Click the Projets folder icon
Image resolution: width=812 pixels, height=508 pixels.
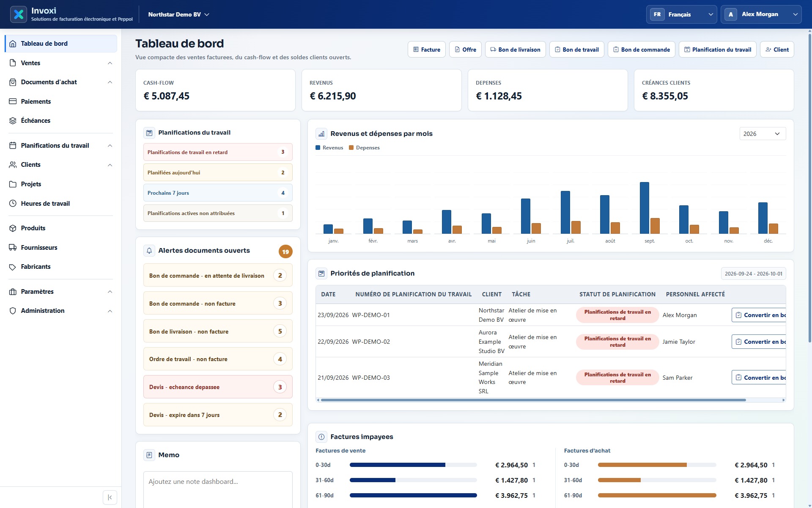[x=13, y=184]
